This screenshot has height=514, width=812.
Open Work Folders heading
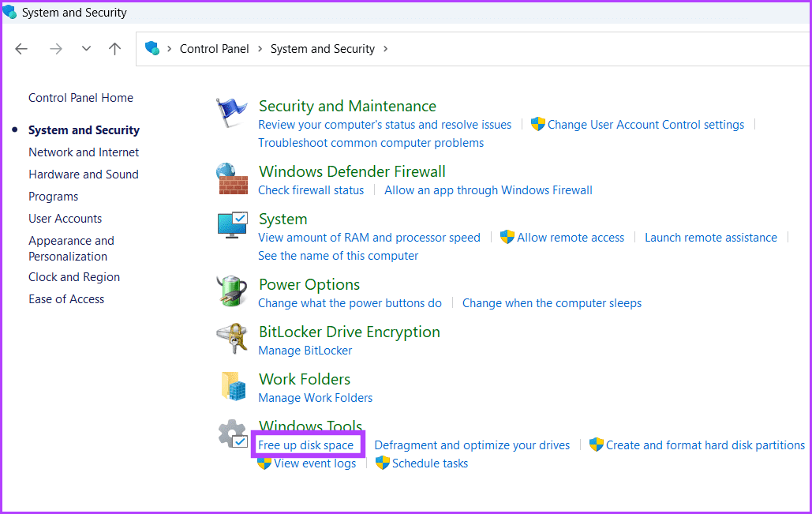(305, 379)
